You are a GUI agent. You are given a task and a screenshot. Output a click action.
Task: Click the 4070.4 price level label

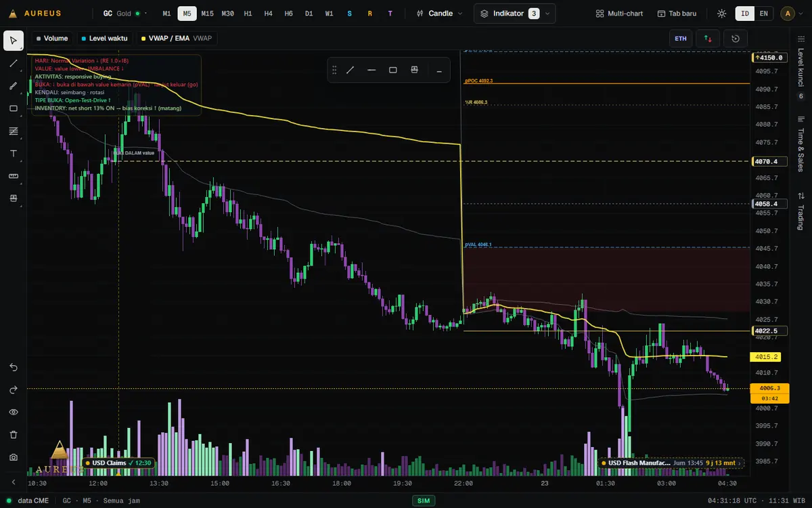click(x=771, y=161)
